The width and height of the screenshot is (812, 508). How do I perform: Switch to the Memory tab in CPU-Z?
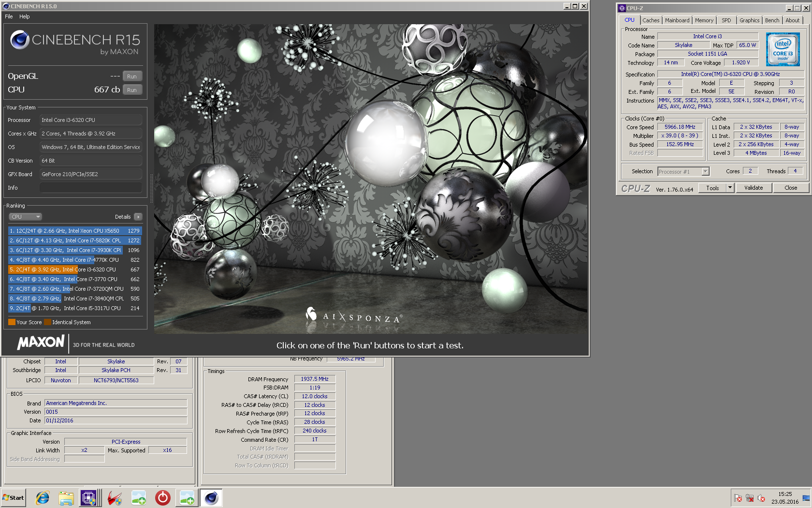pyautogui.click(x=704, y=20)
